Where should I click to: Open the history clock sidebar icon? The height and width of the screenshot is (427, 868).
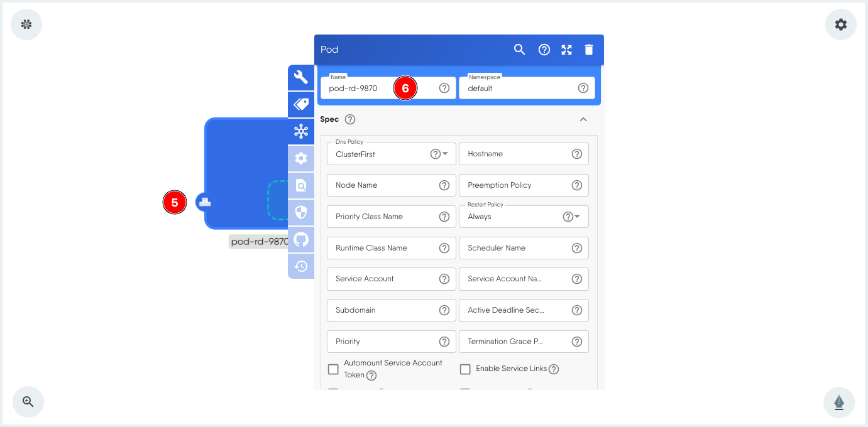tap(301, 266)
